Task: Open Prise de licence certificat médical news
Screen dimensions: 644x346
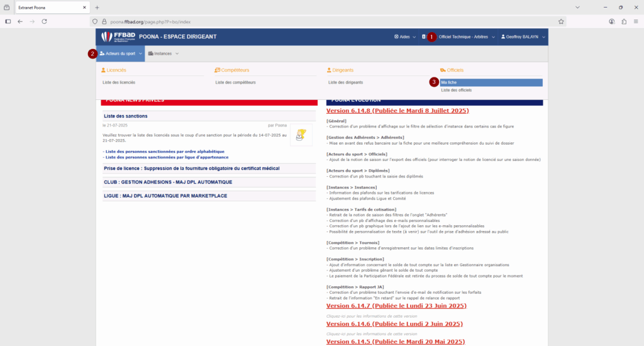Action: pos(191,169)
